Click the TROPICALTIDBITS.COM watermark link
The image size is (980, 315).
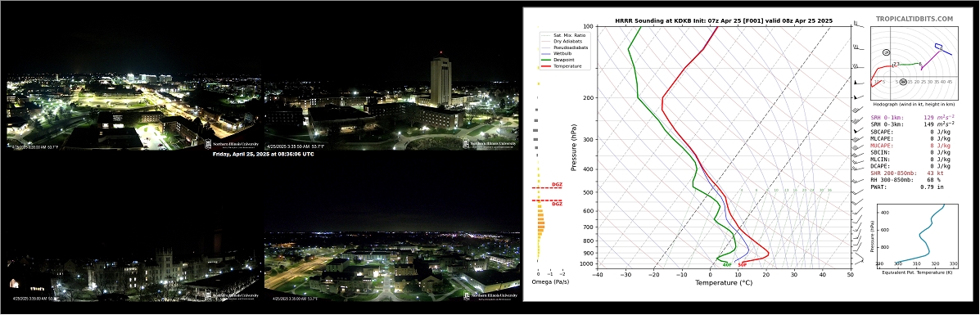pos(914,20)
